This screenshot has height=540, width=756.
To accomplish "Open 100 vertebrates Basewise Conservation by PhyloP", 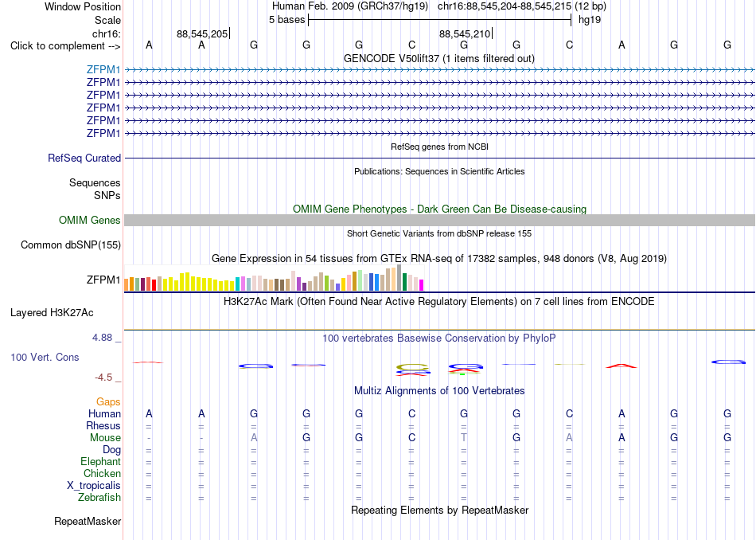I will (439, 338).
